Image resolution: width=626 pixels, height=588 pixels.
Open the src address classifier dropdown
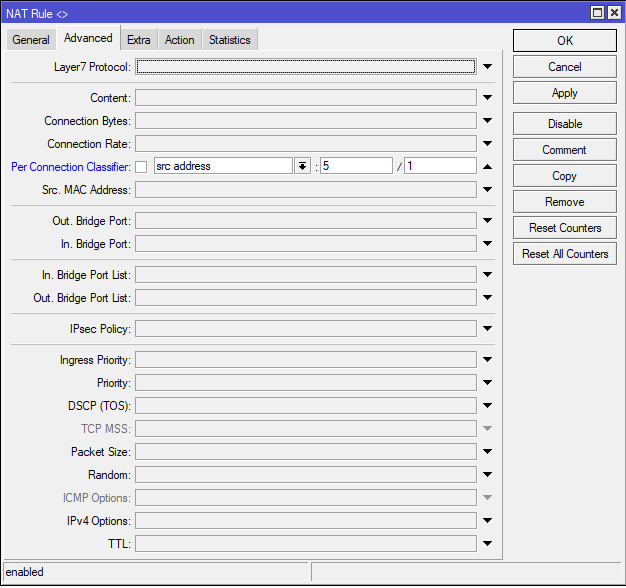tap(302, 166)
